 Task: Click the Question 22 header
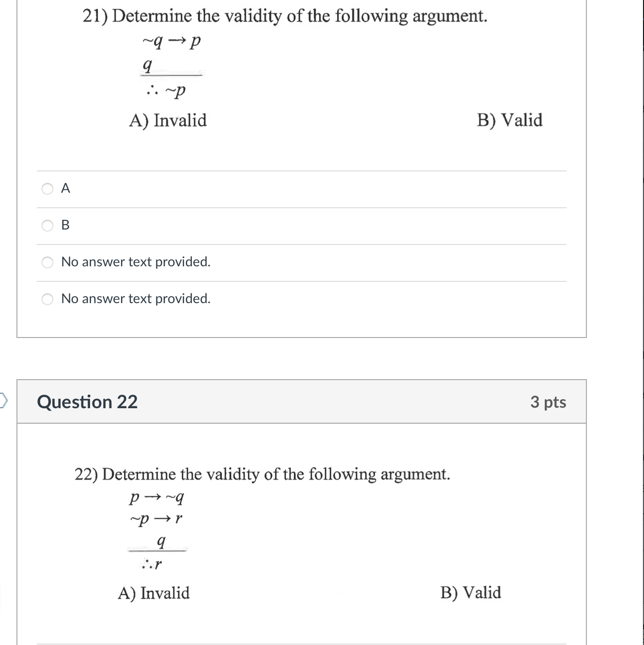(x=89, y=401)
